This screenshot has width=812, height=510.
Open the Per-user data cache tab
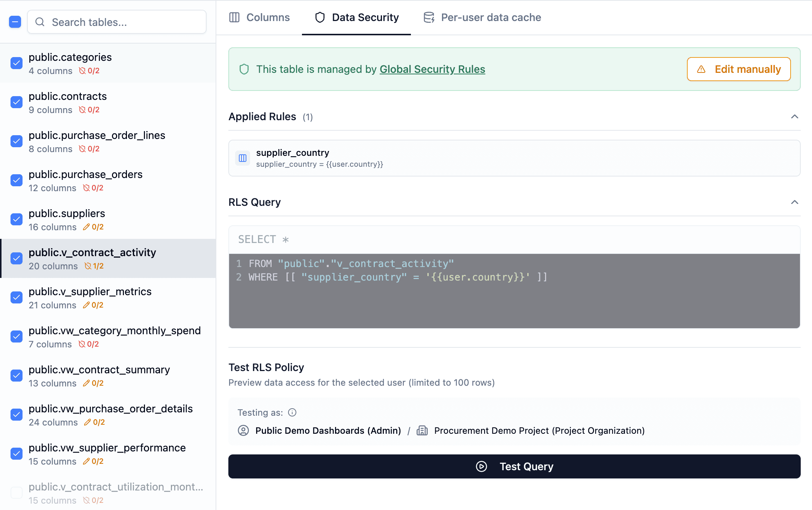point(482,17)
